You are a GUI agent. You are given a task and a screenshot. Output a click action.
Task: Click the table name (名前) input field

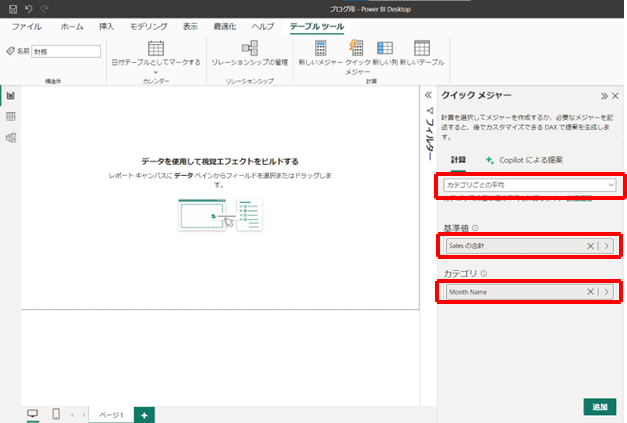pos(66,51)
